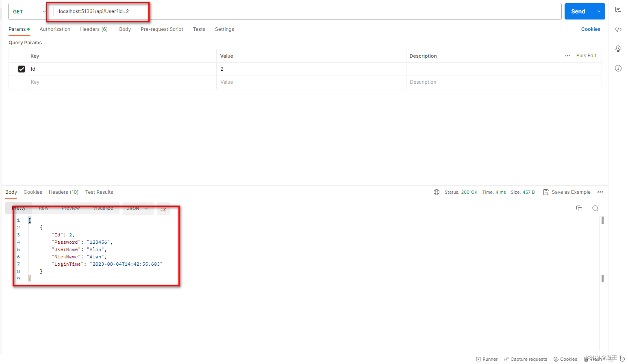Screen dimensions: 628x364
Task: Click the response vertical scrollbar thumb
Action: [602, 220]
